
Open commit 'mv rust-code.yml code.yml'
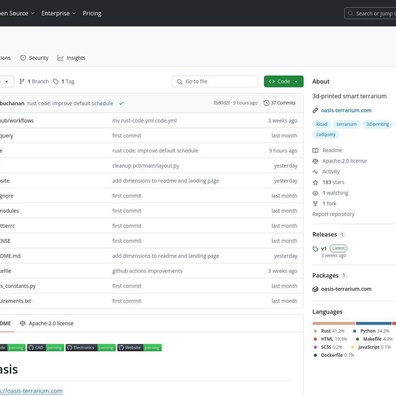pos(145,121)
